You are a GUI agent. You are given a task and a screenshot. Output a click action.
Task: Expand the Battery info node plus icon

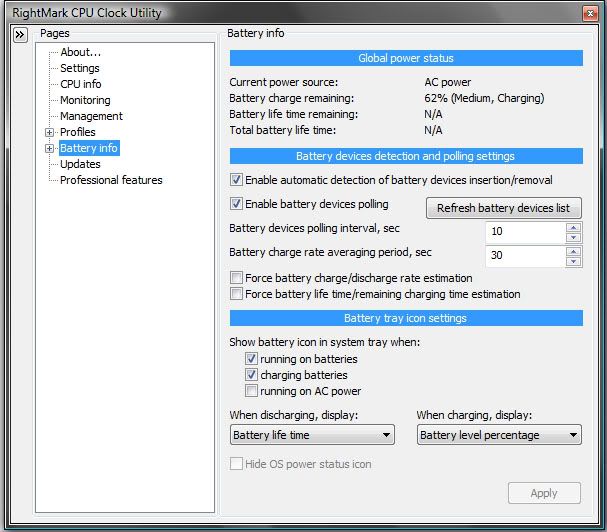point(49,148)
